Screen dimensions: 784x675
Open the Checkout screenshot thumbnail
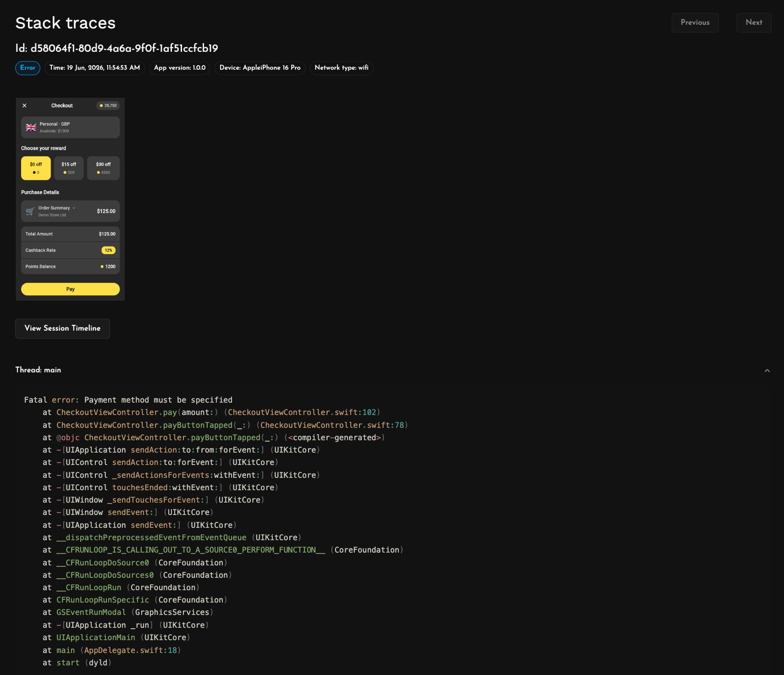tap(70, 199)
